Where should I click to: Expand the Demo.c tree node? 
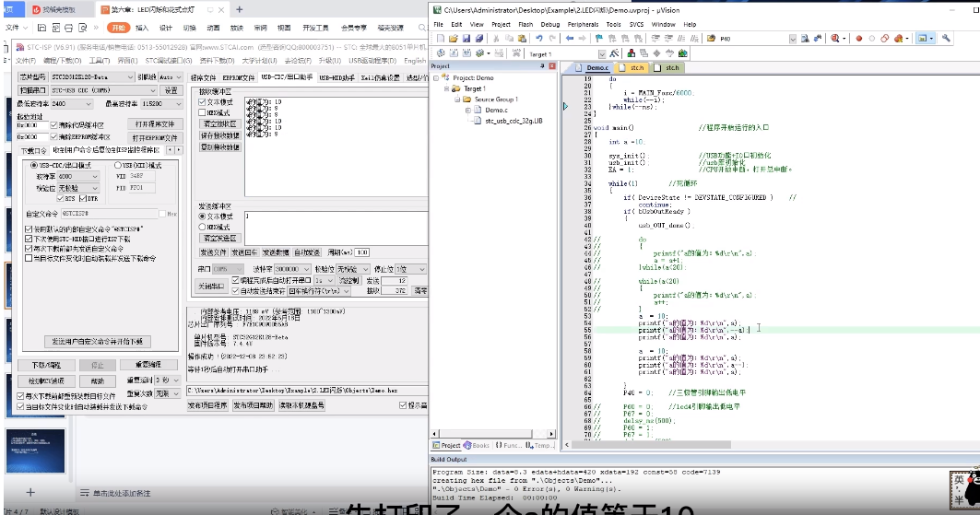point(467,111)
